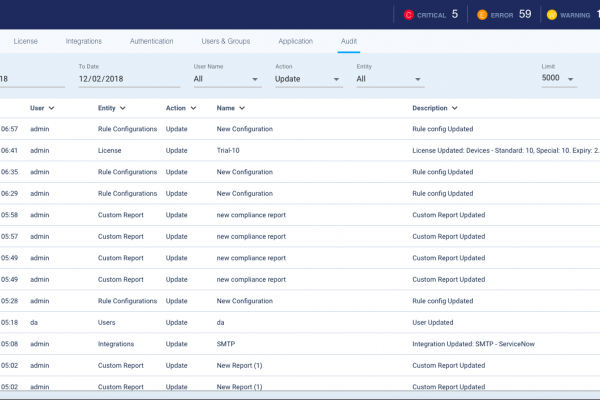This screenshot has width=600, height=400.
Task: Click the red Critical alert icon
Action: tap(409, 15)
